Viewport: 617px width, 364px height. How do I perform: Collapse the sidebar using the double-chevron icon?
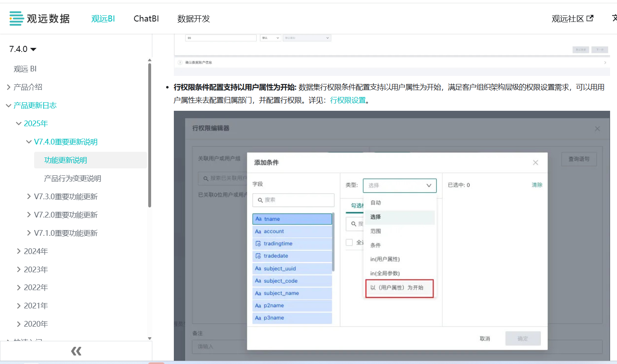(x=76, y=351)
